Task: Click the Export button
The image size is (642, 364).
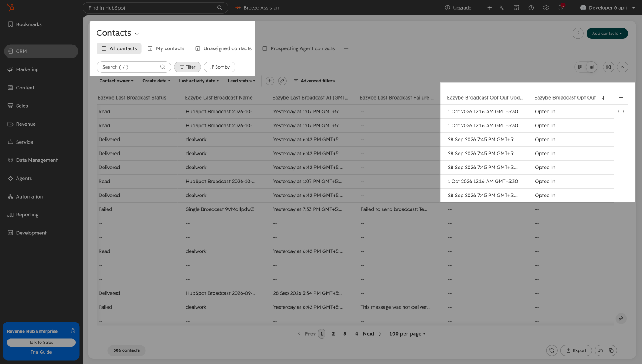Action: point(576,350)
